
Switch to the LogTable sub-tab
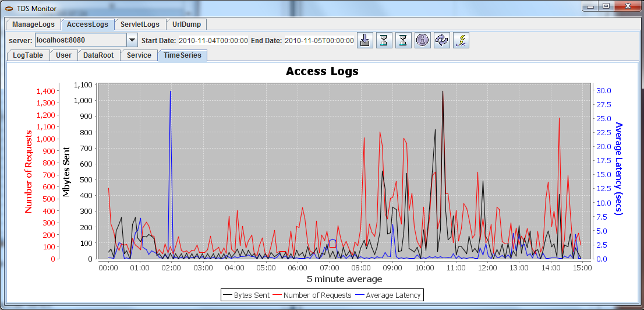pos(28,55)
